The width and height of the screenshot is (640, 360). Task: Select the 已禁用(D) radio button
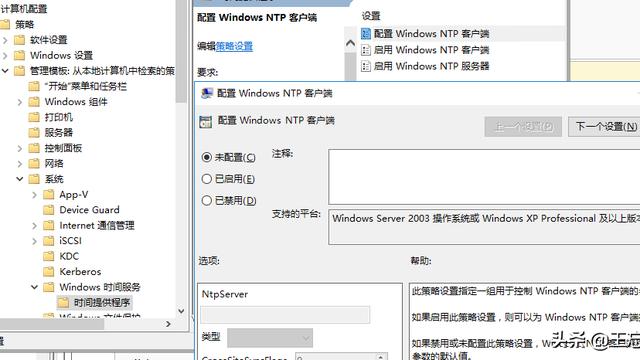[207, 200]
